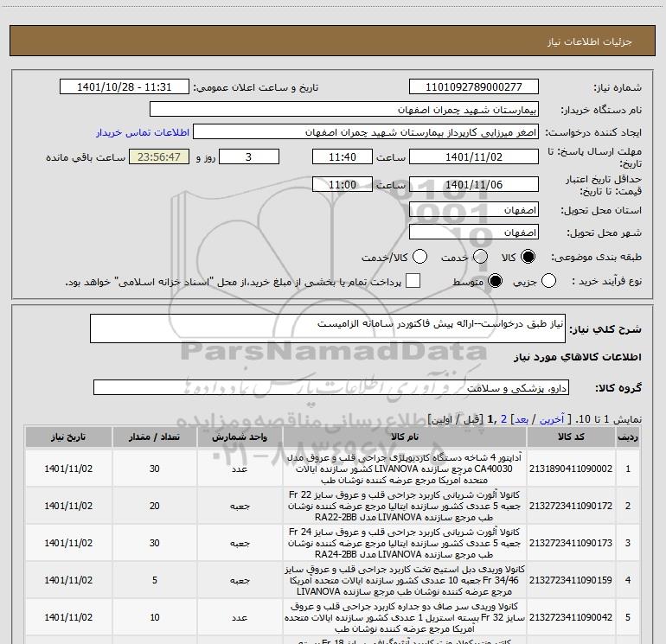Click the شرح کلی نیاز description box

(328, 328)
